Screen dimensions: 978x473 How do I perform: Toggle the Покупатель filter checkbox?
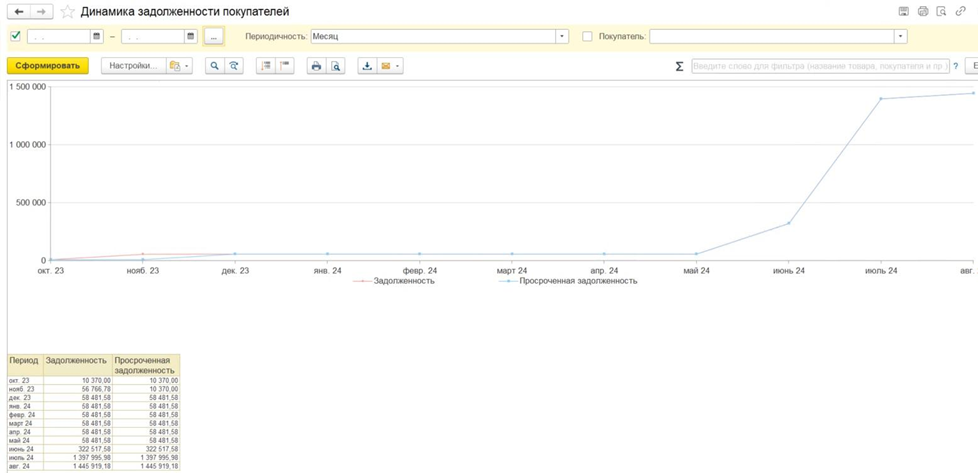pos(587,36)
